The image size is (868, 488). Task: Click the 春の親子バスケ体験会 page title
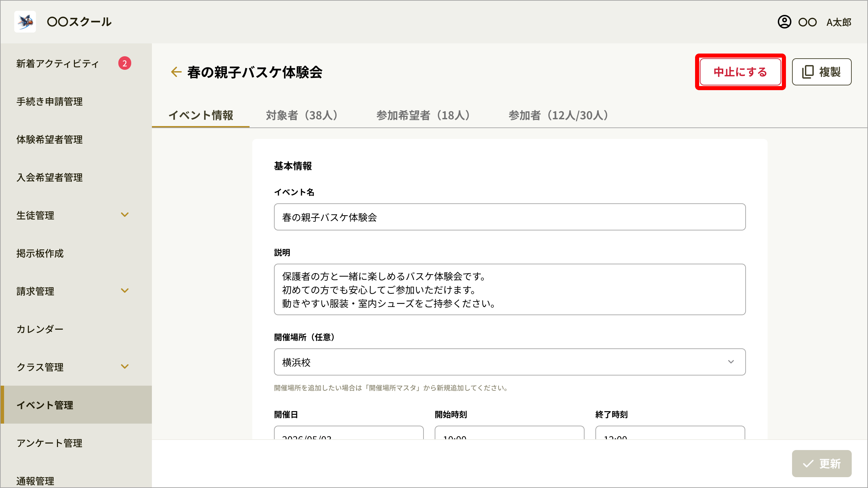[x=255, y=72]
